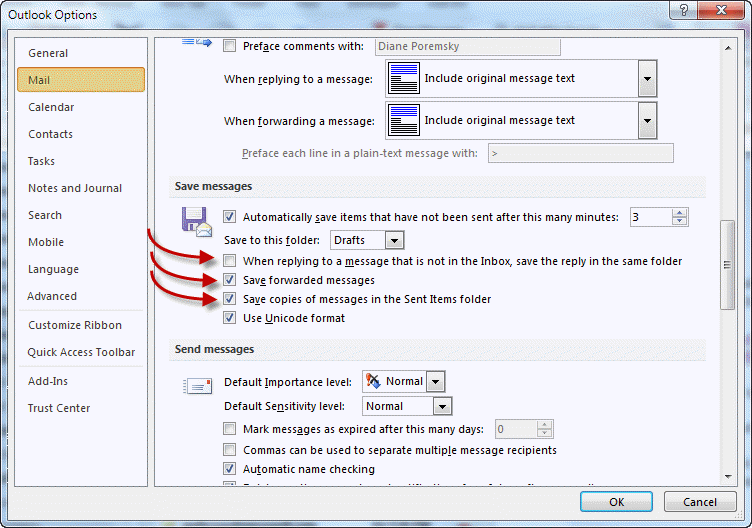
Task: Click expired days spinner down arrow
Action: click(544, 433)
